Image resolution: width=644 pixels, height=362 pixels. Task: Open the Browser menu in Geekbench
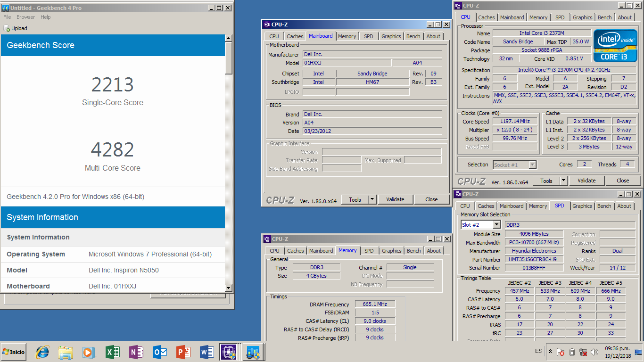(25, 17)
